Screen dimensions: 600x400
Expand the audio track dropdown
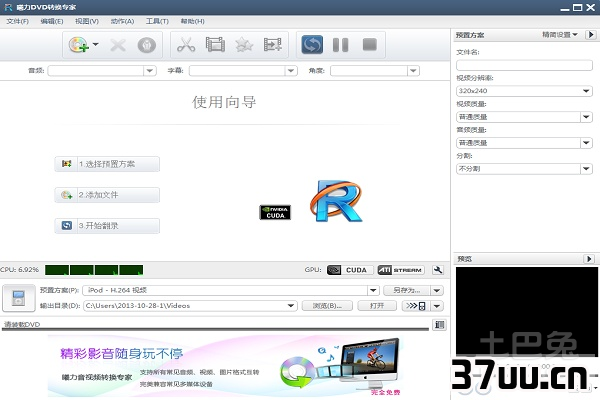(150, 71)
